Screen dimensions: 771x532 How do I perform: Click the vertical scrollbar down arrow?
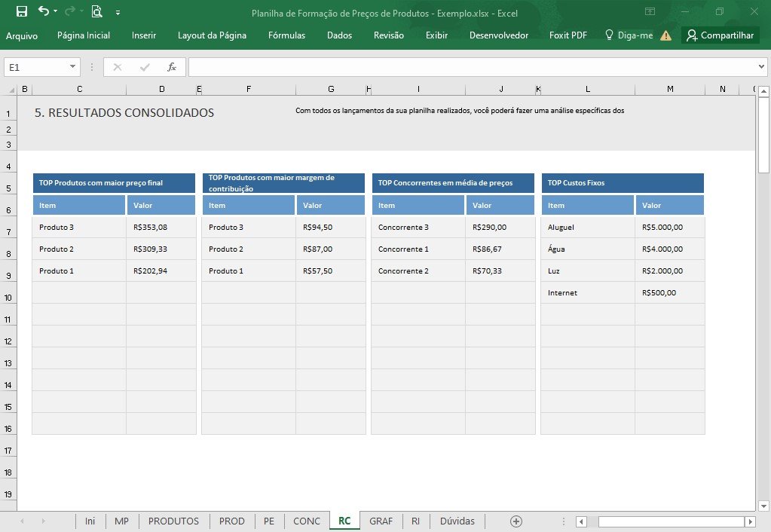click(763, 506)
